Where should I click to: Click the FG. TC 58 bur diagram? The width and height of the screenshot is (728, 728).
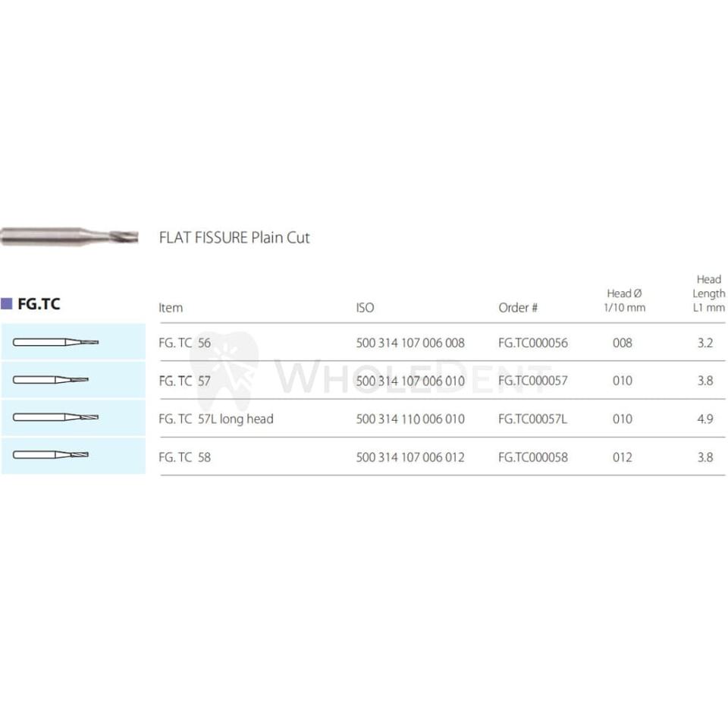click(x=52, y=456)
